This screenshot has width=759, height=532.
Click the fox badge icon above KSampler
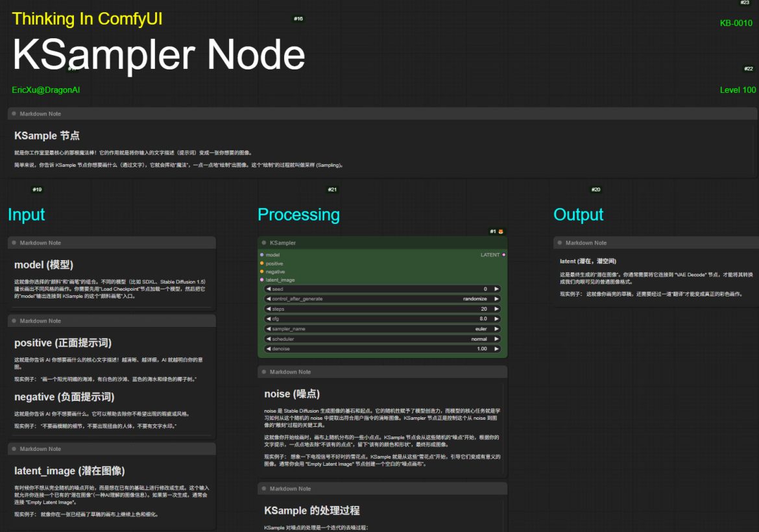point(501,232)
